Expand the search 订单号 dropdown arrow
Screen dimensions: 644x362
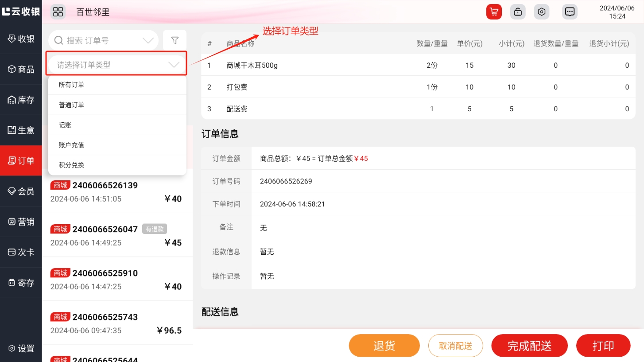click(148, 41)
